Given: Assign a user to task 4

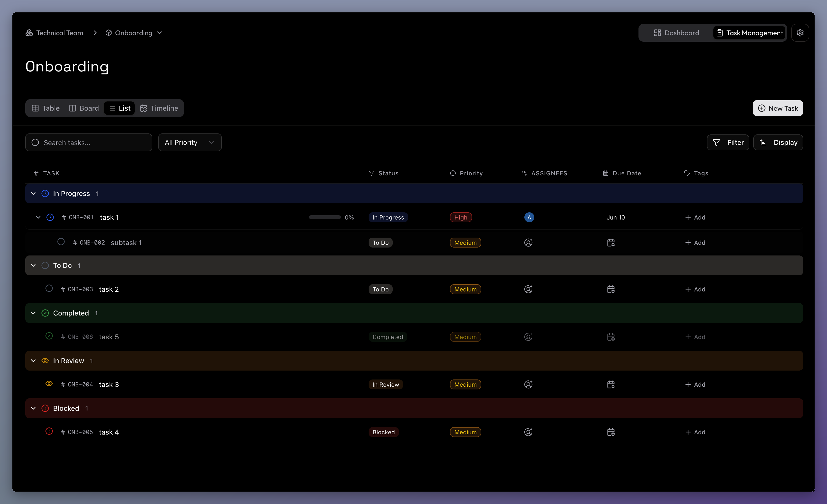Looking at the screenshot, I should [x=528, y=432].
